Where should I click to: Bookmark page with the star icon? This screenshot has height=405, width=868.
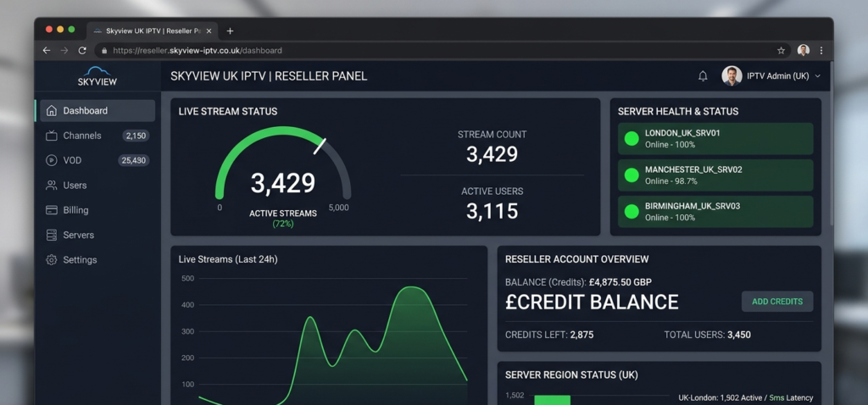click(781, 50)
